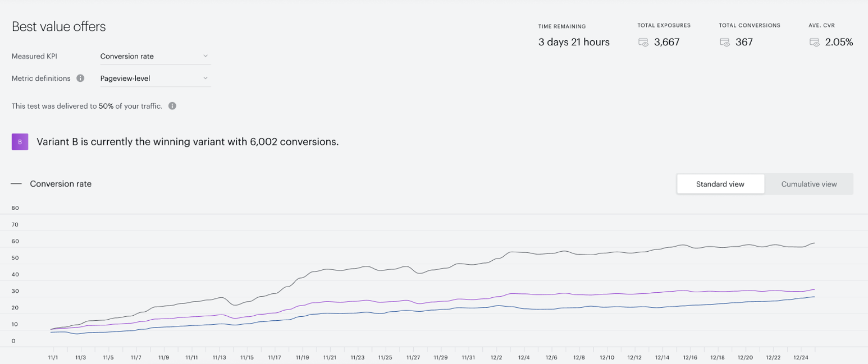Click the 2.05% average CVR value
This screenshot has width=868, height=364.
click(839, 42)
